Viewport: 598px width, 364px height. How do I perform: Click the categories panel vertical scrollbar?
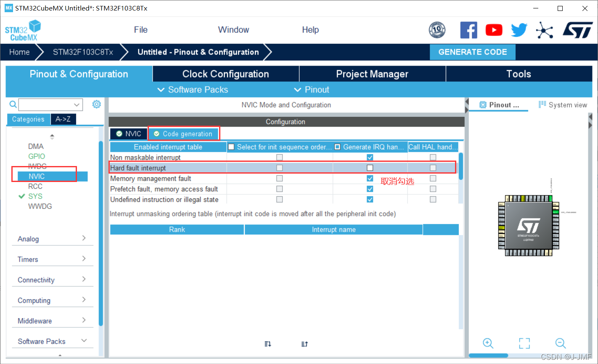pyautogui.click(x=101, y=233)
